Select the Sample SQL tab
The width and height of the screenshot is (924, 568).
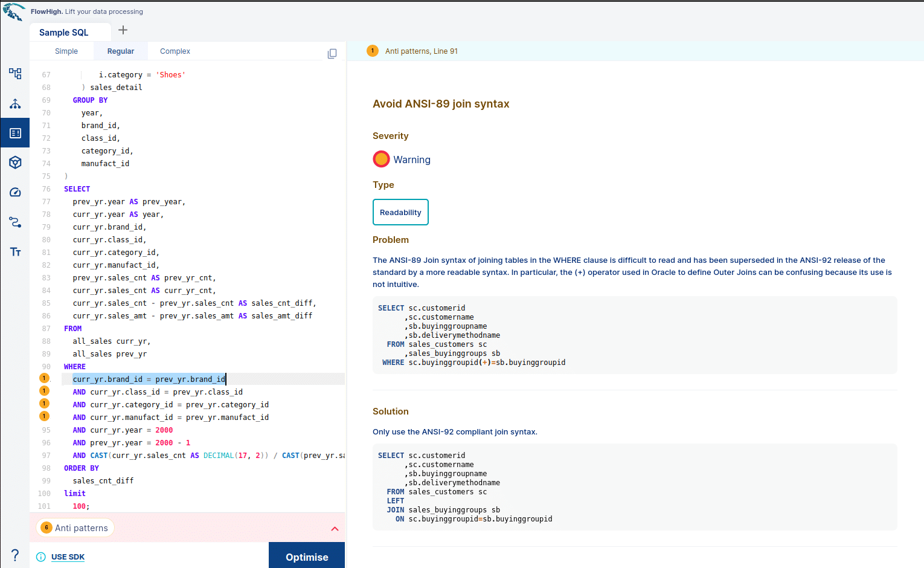pyautogui.click(x=64, y=33)
